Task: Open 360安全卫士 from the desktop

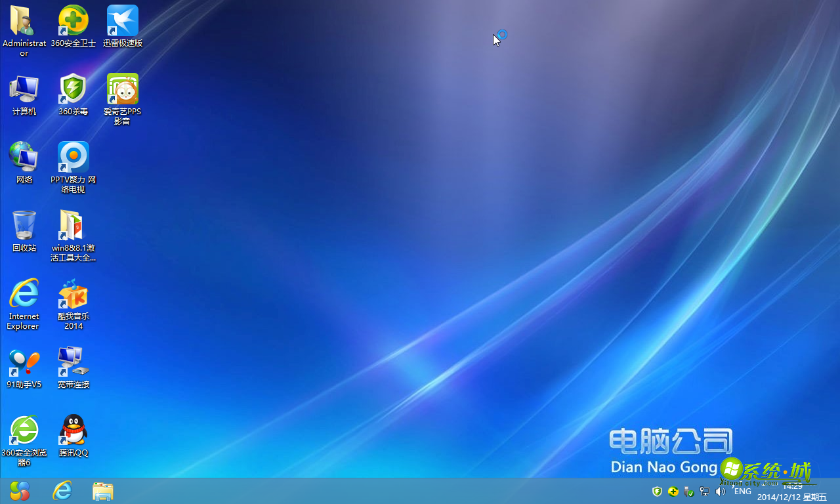Action: pos(73,20)
